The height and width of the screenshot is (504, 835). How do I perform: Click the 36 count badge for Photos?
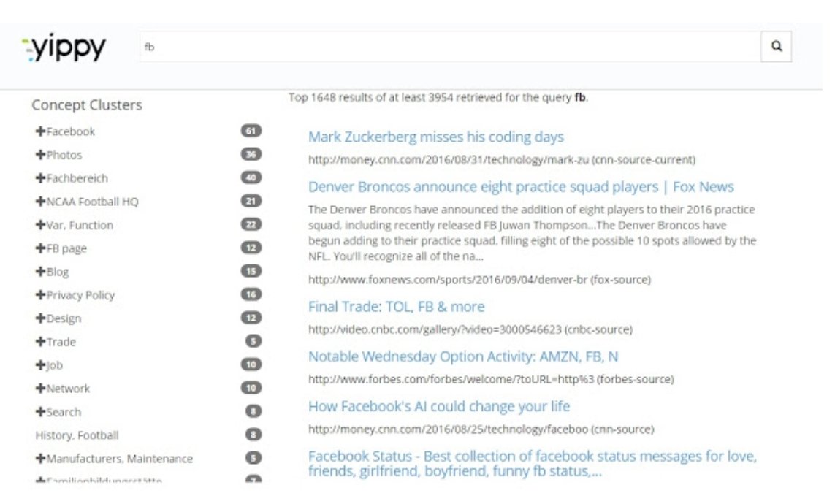(x=251, y=154)
